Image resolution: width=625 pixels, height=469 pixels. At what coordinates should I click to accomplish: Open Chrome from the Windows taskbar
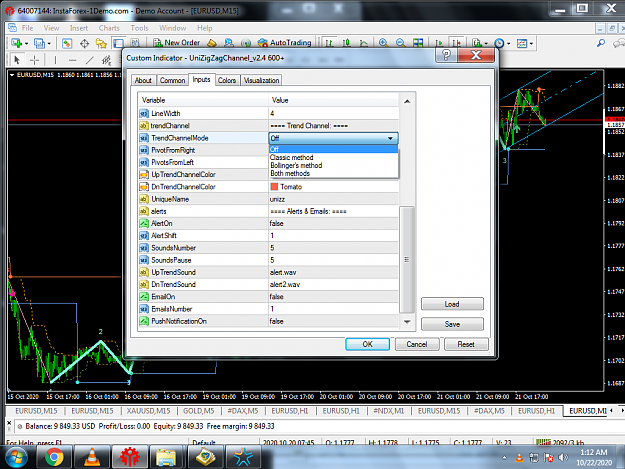(x=54, y=457)
